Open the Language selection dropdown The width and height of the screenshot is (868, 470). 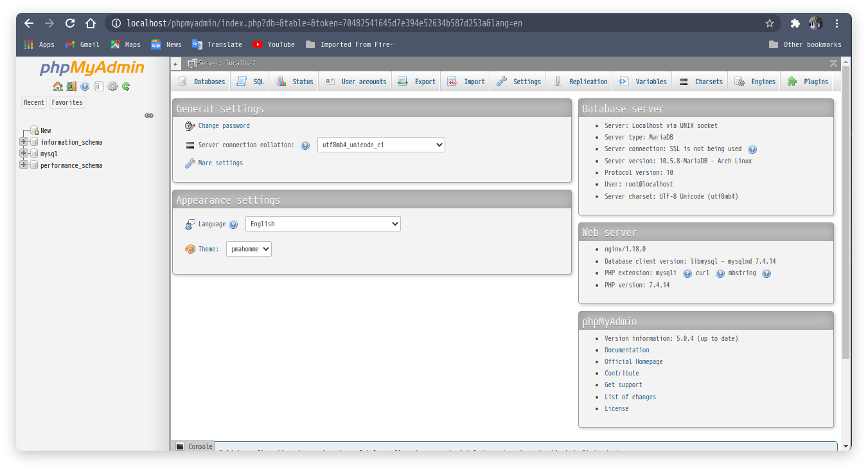pos(323,224)
